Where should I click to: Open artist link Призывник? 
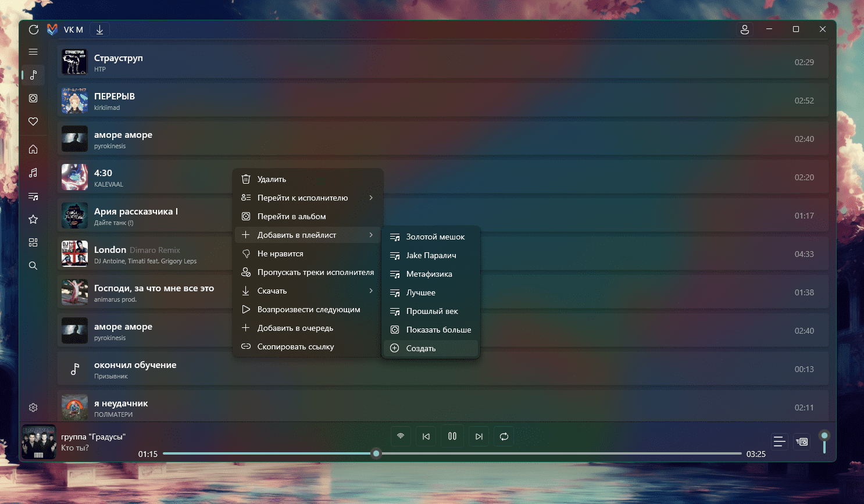111,376
